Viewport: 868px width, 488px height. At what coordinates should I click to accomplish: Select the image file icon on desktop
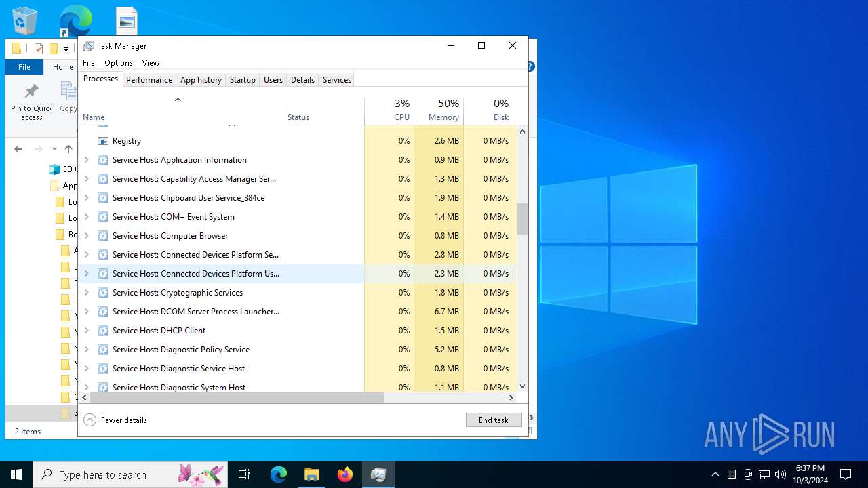tap(126, 21)
